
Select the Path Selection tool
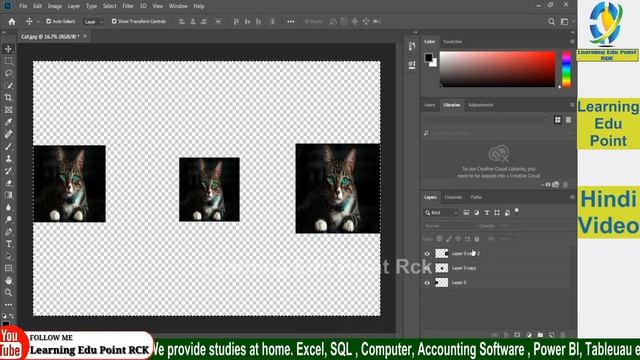click(x=8, y=256)
